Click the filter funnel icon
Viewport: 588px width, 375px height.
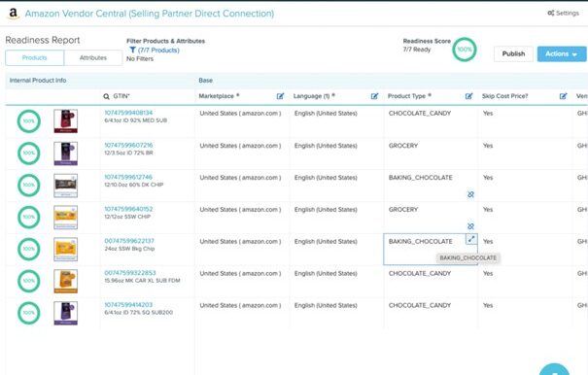point(132,50)
